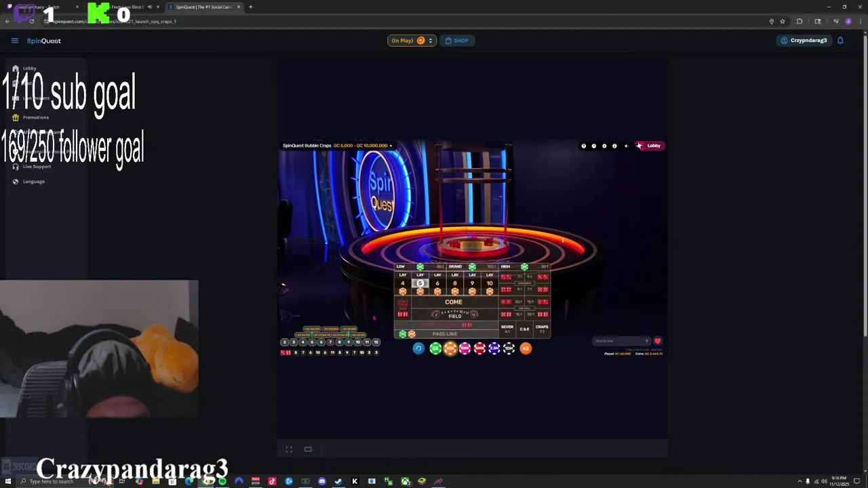Screen dimensions: 868x488
Task: Switch to the SpinQuest browser tab
Action: point(203,7)
